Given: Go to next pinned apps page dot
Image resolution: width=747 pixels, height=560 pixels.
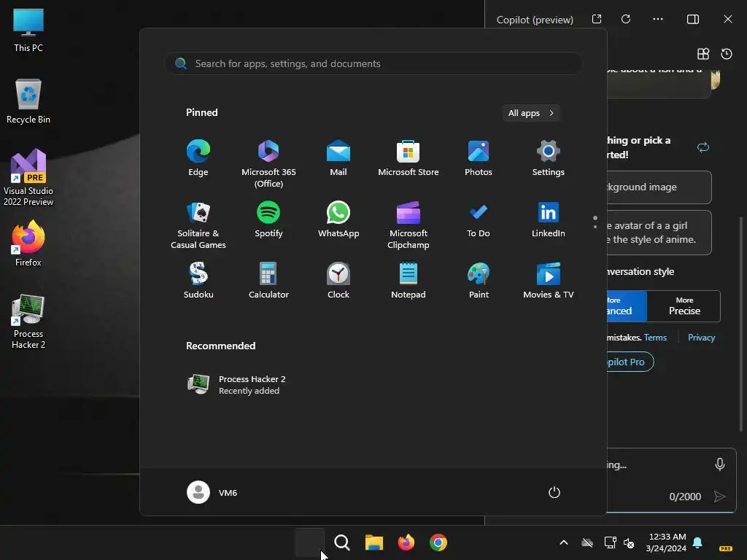Looking at the screenshot, I should (595, 227).
